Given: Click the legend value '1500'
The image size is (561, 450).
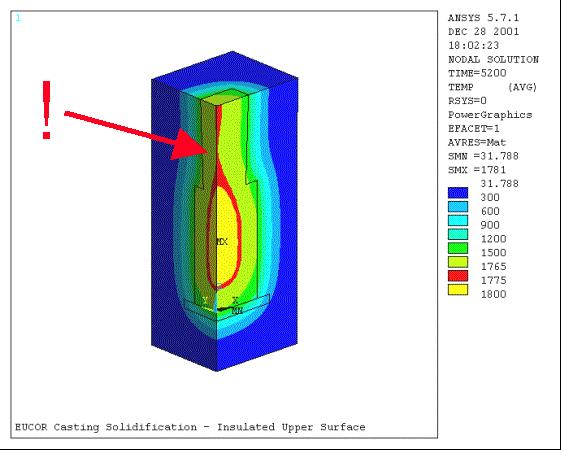Looking at the screenshot, I should coord(493,253).
